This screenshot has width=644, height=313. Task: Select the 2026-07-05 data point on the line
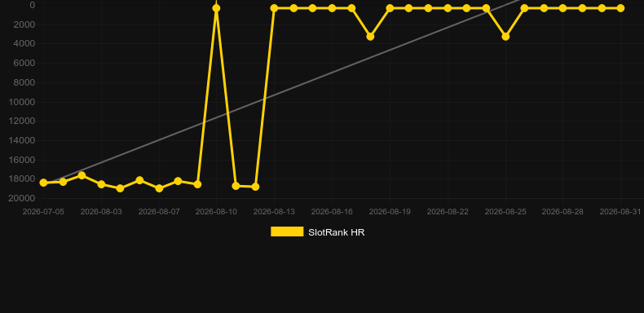point(43,183)
